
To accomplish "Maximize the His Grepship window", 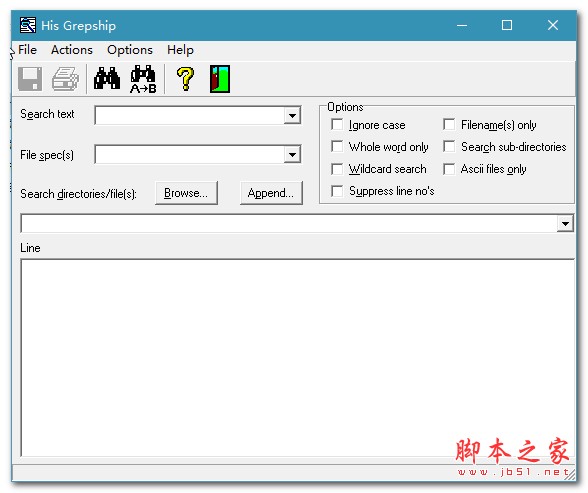I will [x=507, y=25].
